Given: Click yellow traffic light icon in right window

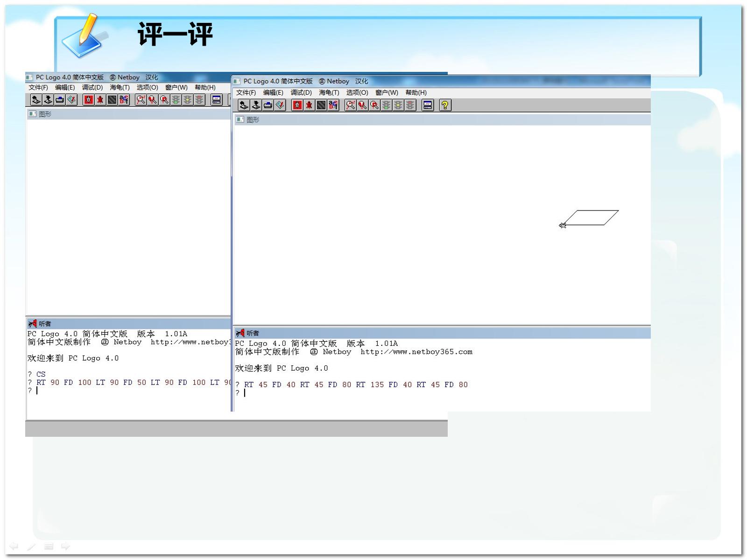Looking at the screenshot, I should pyautogui.click(x=398, y=105).
